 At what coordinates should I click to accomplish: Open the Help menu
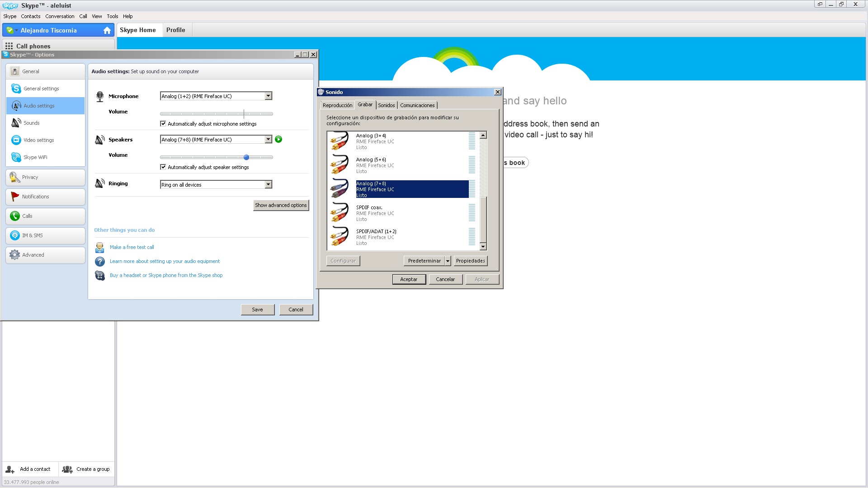(128, 16)
